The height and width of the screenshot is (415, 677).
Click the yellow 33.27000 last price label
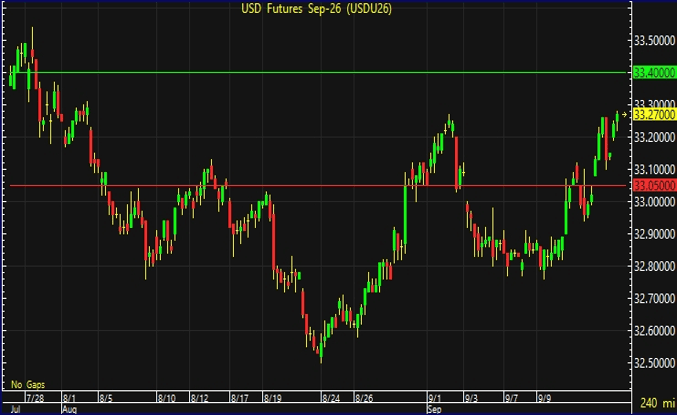654,115
